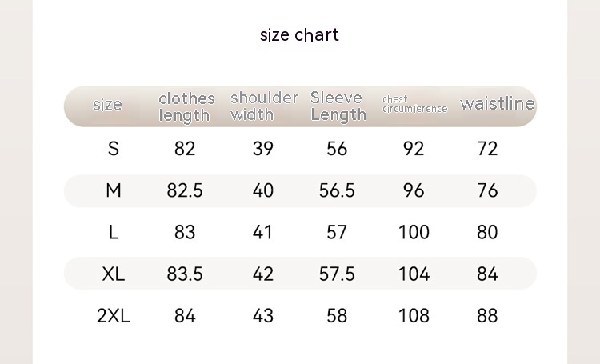Select the L size row label
Image resolution: width=600 pixels, height=364 pixels.
click(x=113, y=232)
